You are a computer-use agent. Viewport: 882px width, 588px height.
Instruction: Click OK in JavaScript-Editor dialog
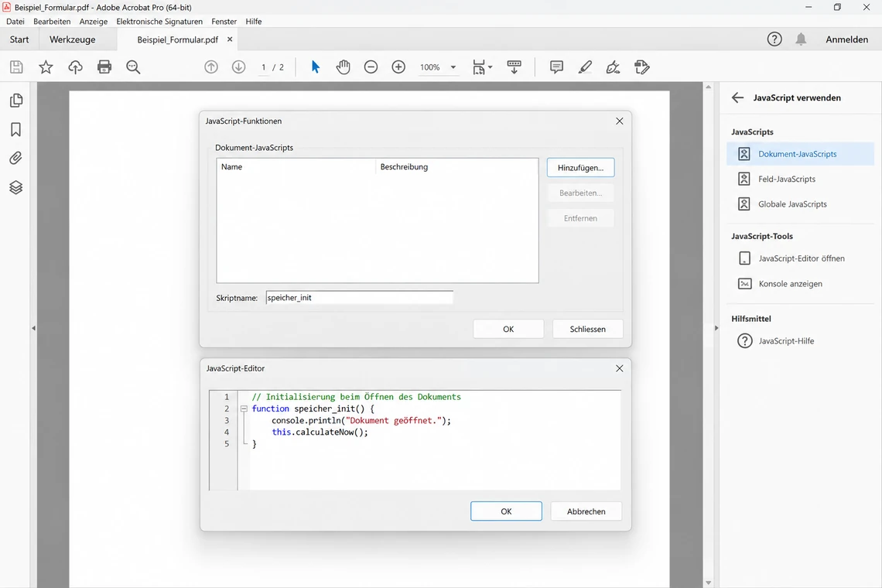[506, 511]
